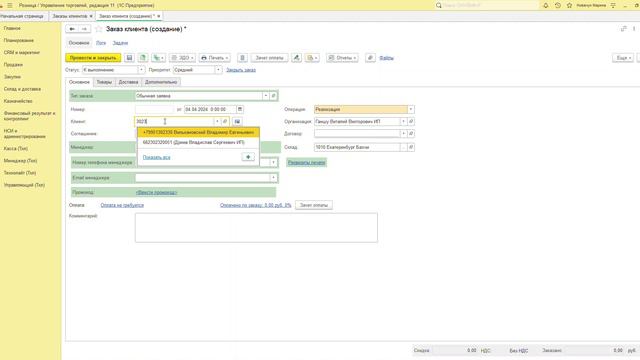Go back with the left arrow button

click(72, 29)
